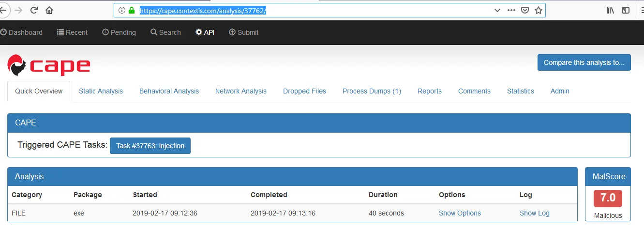Viewport: 644px width, 230px height.
Task: Click the '40 seconds' duration value
Action: tap(386, 213)
